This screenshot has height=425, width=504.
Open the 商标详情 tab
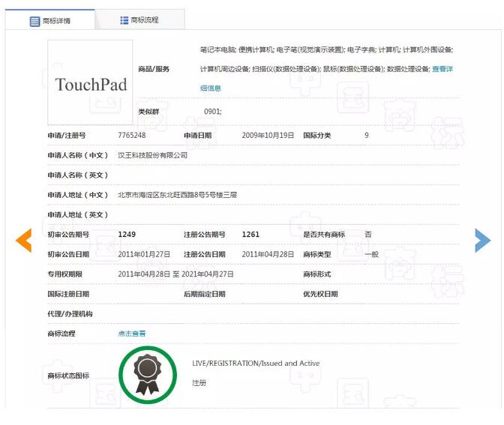[x=50, y=20]
